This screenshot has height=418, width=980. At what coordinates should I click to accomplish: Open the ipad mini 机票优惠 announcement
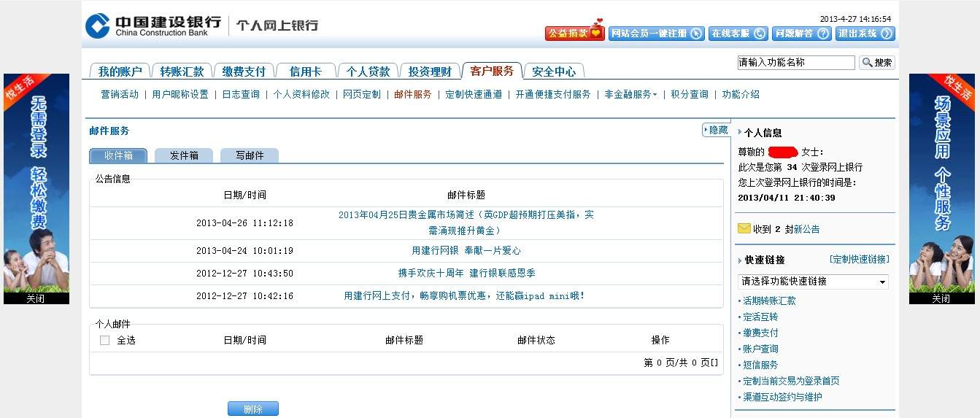(x=464, y=295)
